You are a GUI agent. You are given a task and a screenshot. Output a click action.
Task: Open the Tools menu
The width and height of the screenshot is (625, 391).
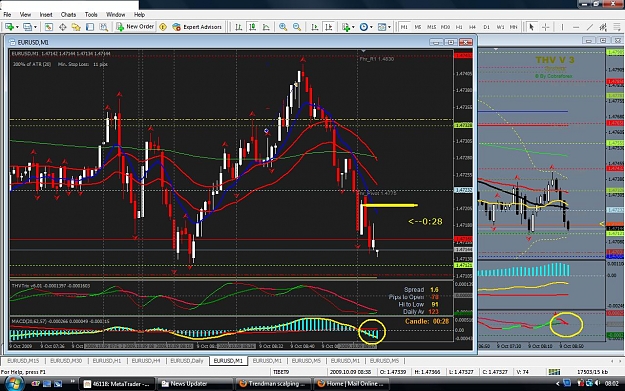tap(91, 15)
